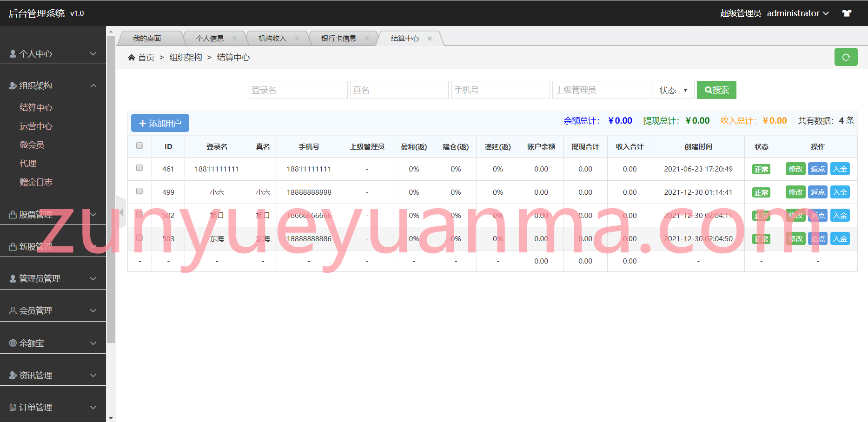Viewport: 868px width, 422px height.
Task: Close the 银行卡信息 tab
Action: point(367,39)
